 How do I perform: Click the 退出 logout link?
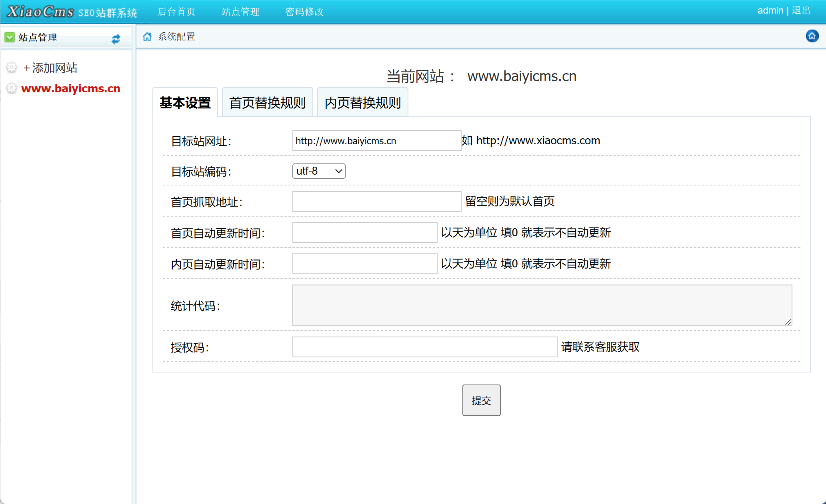(801, 10)
